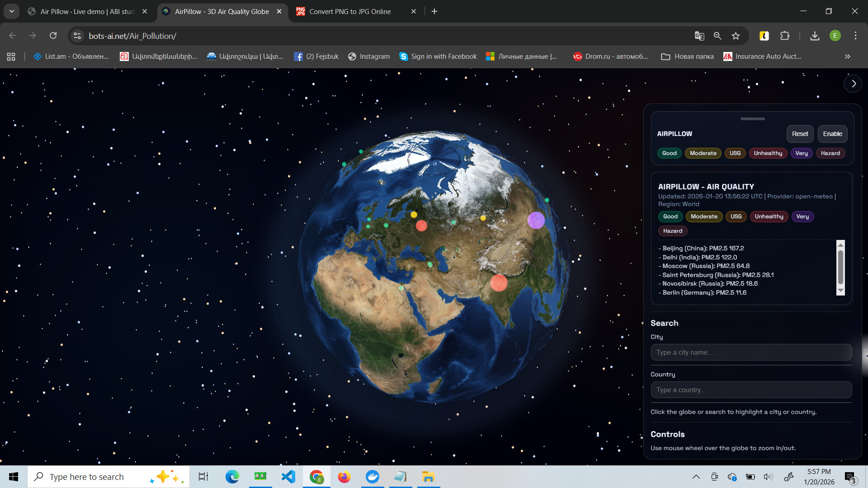Switch to the Air Pillow Live demo tab
This screenshot has width=868, height=488.
(87, 11)
